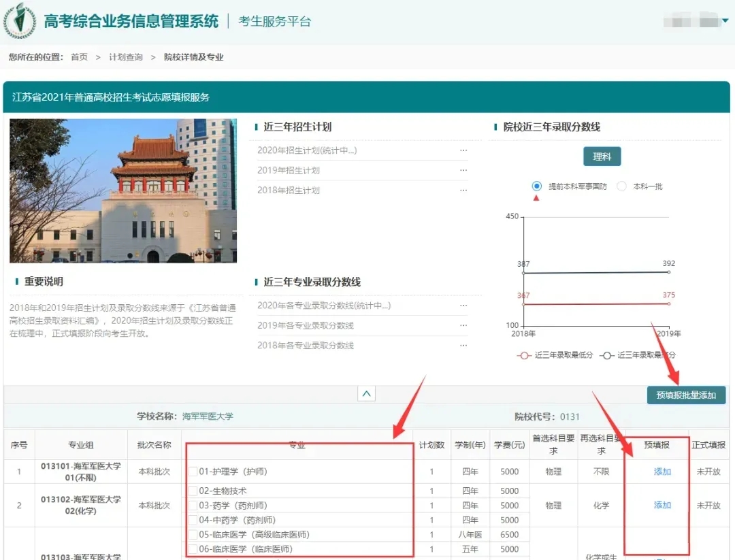The width and height of the screenshot is (735, 560).
Task: Tick the 02-生物技术 checkbox
Action: pyautogui.click(x=193, y=491)
